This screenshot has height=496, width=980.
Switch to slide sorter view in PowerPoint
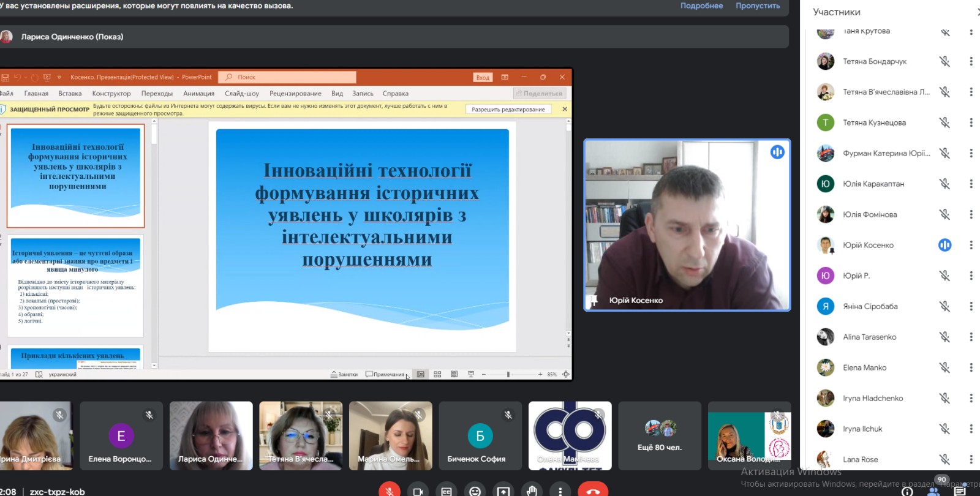point(437,374)
